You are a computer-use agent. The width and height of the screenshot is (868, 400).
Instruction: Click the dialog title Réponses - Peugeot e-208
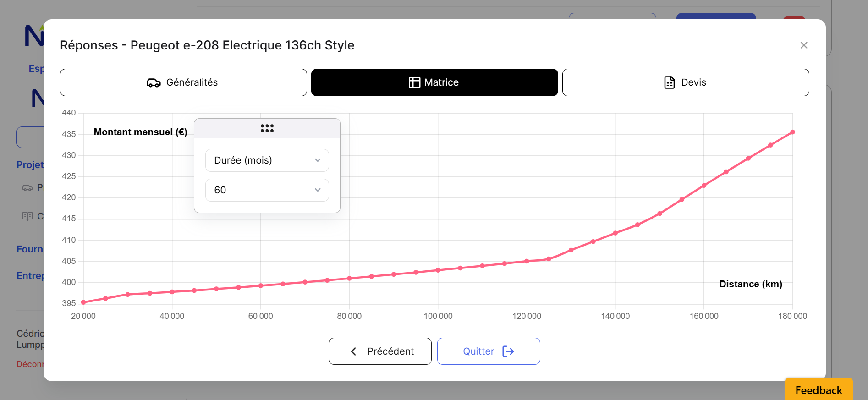(207, 45)
